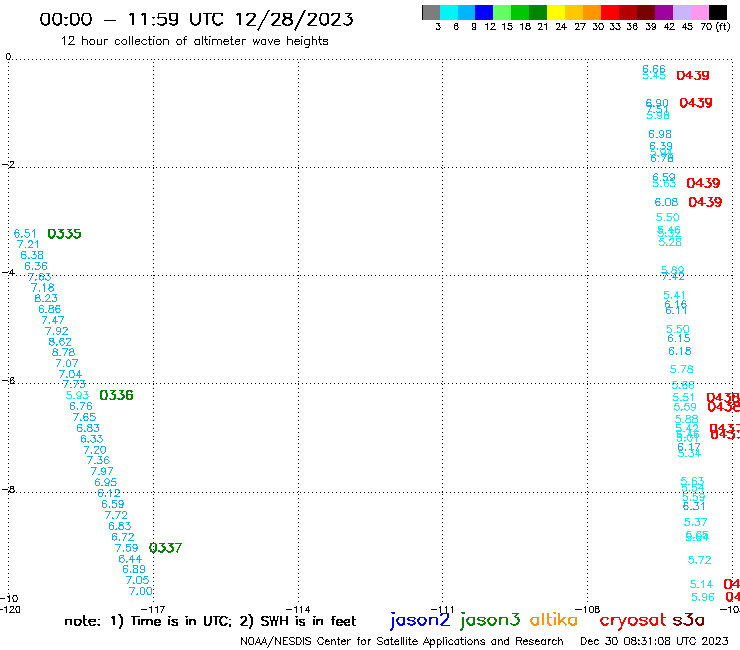Click the wave height value '6.95'

(106, 482)
